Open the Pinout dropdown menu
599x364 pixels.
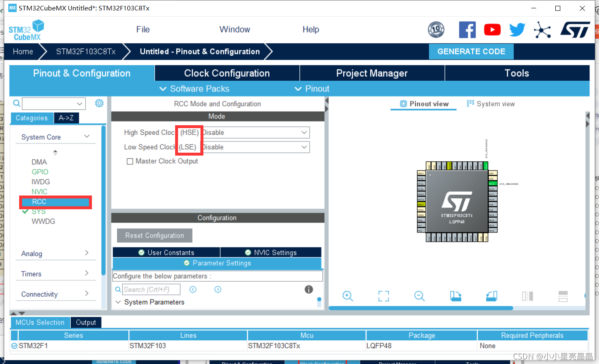(x=312, y=89)
